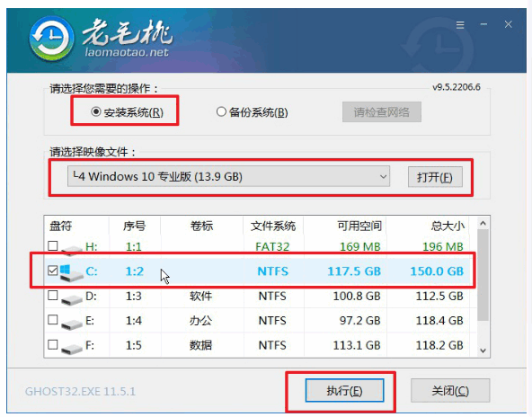Click the partition list scroll down arrow
Screen dimensions: 532x417
(483, 350)
